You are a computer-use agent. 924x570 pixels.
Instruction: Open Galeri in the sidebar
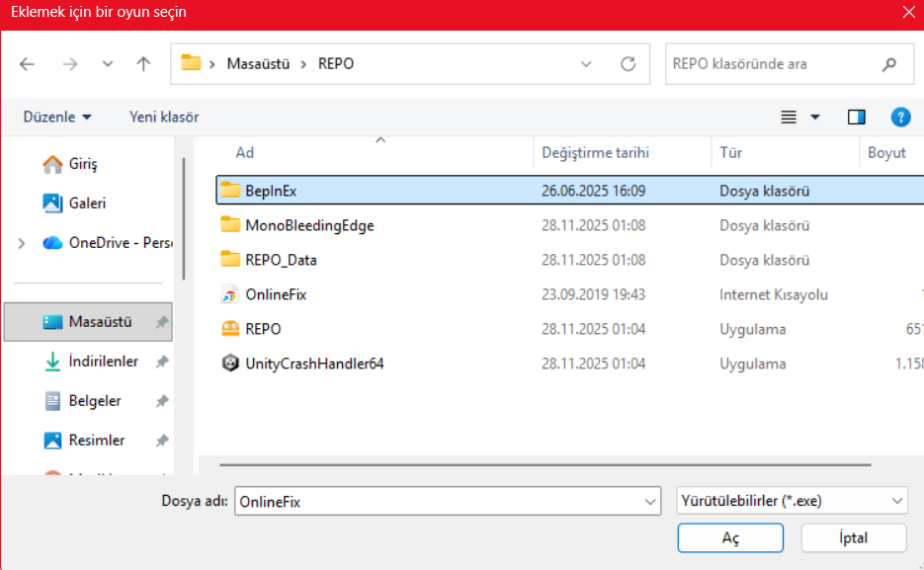(x=74, y=204)
